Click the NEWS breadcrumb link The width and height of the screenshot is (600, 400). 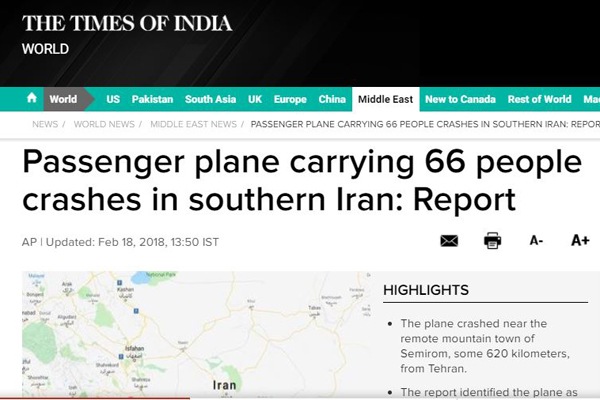45,124
